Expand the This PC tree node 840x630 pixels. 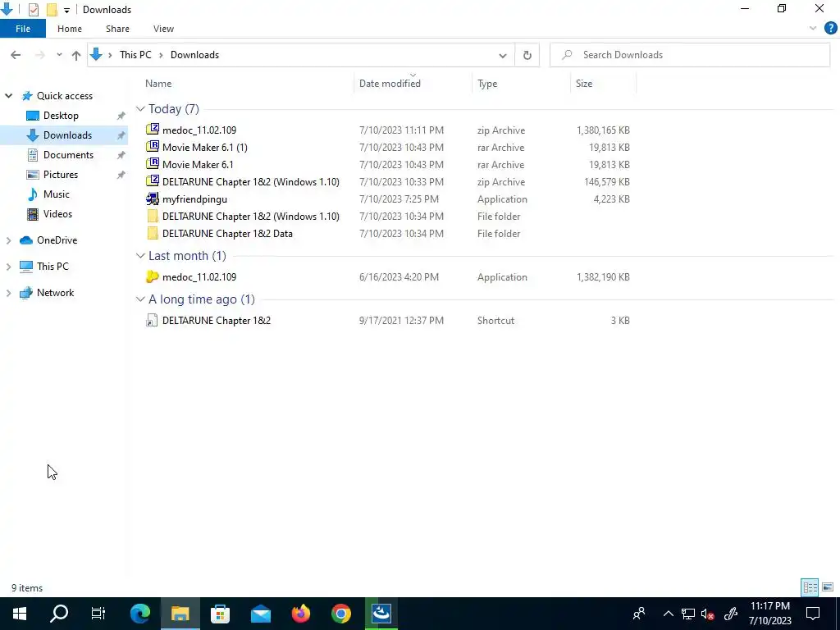click(x=8, y=267)
